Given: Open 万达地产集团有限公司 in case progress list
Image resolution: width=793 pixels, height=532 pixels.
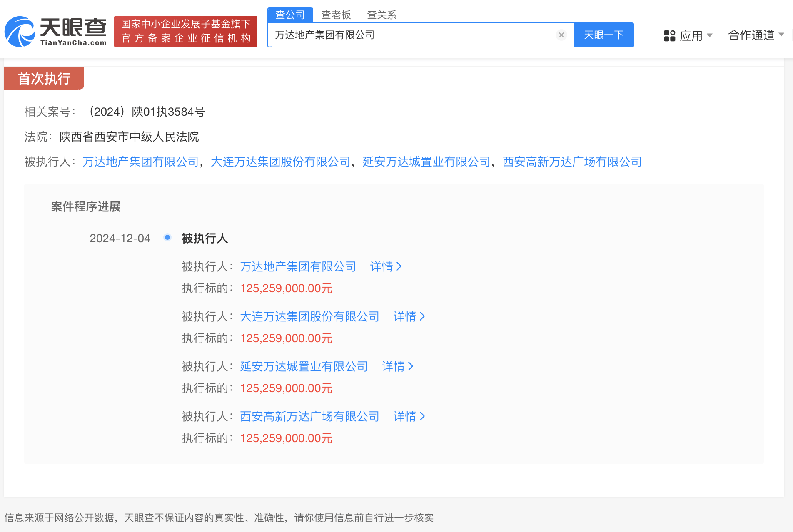Looking at the screenshot, I should click(x=298, y=266).
